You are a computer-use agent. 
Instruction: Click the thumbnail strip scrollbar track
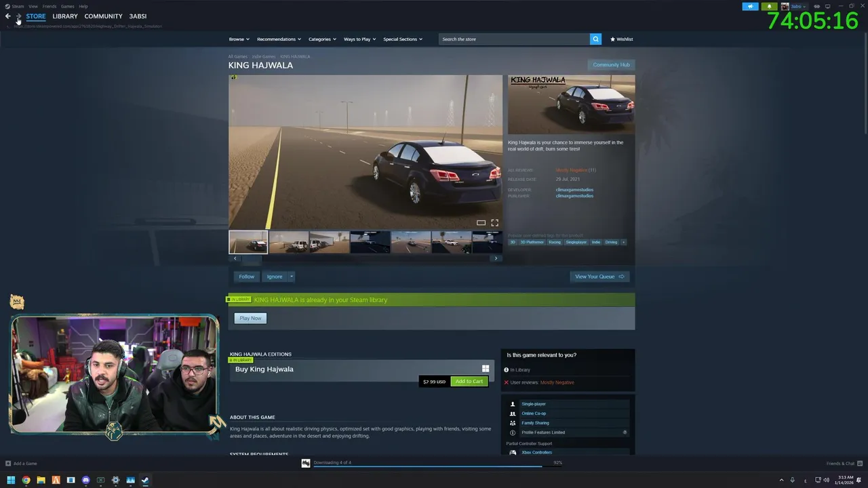coord(366,258)
